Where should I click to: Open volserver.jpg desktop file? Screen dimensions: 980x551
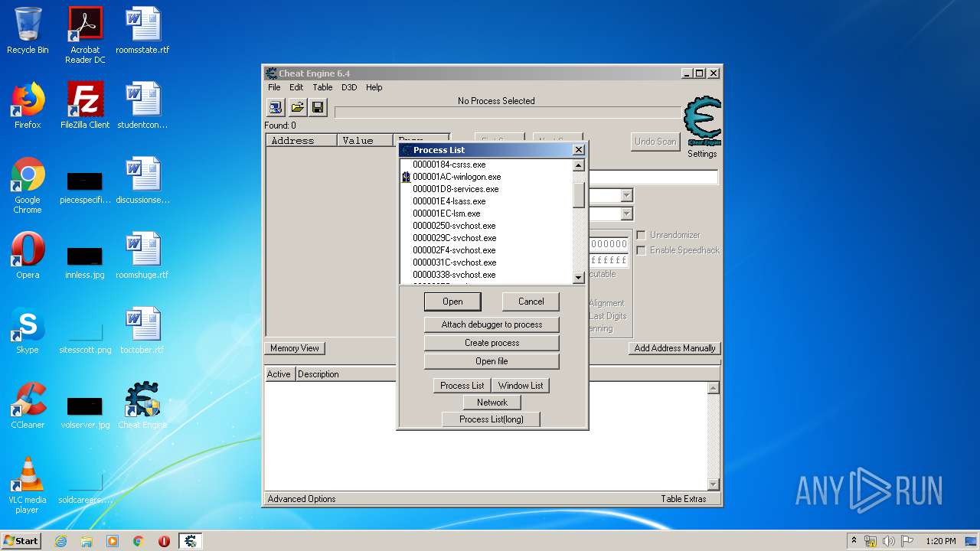(85, 410)
